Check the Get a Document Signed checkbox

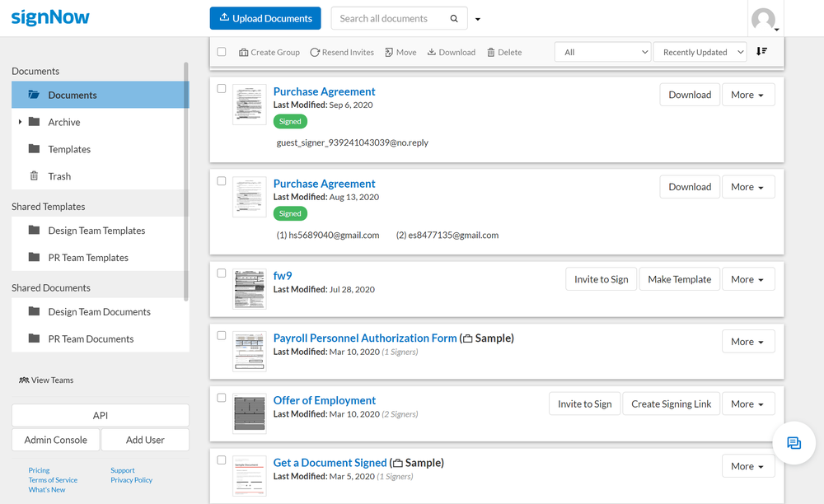pos(222,460)
